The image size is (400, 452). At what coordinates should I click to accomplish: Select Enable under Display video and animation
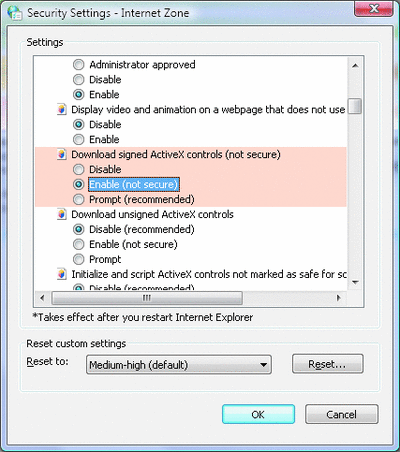coord(79,139)
